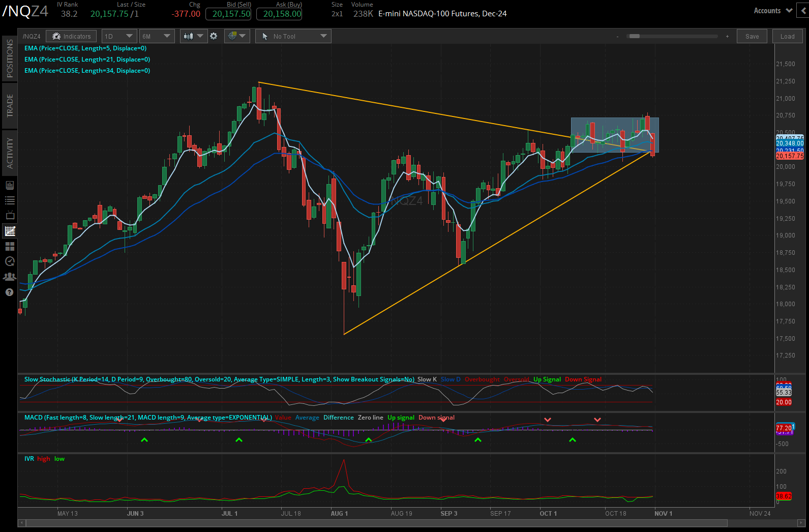
Task: Click the large /NQZ4 ticker header
Action: coord(25,11)
